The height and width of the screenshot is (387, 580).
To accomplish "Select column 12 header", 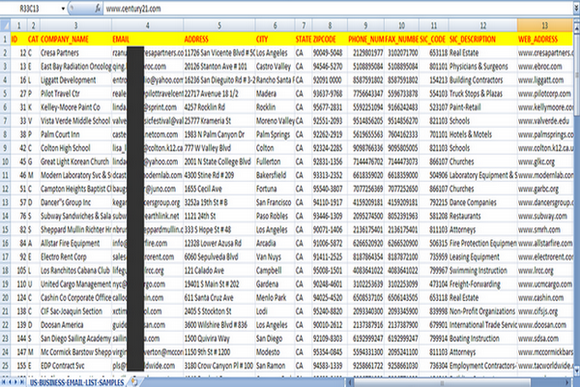I will pos(483,25).
